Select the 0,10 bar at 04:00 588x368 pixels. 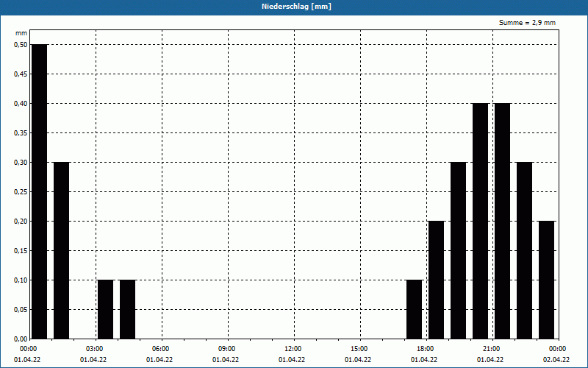tap(127, 309)
